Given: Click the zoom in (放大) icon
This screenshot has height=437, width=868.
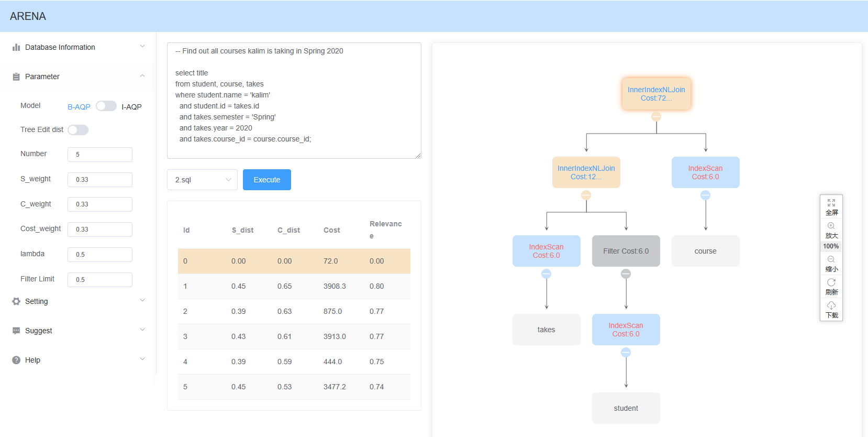Looking at the screenshot, I should click(831, 226).
